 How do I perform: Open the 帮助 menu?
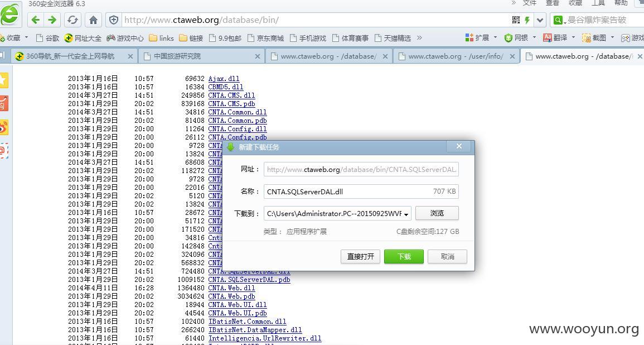(x=621, y=3)
